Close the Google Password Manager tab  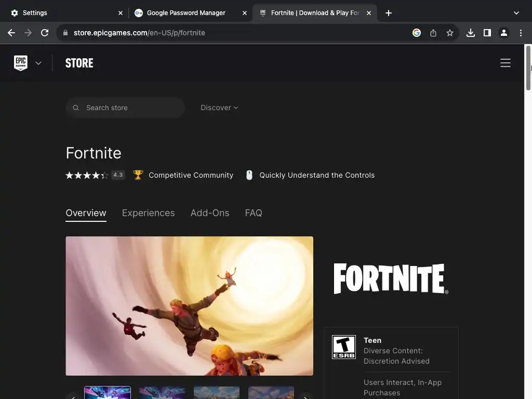[245, 13]
